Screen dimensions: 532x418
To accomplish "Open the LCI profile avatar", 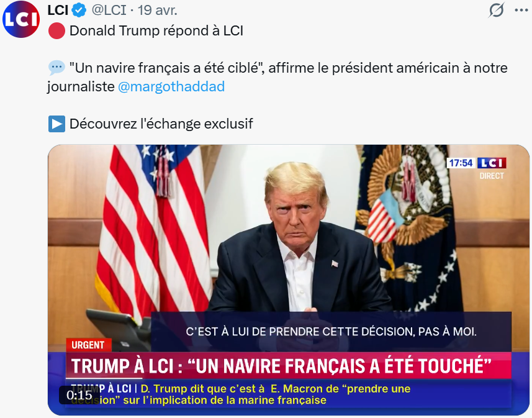I will tap(21, 19).
